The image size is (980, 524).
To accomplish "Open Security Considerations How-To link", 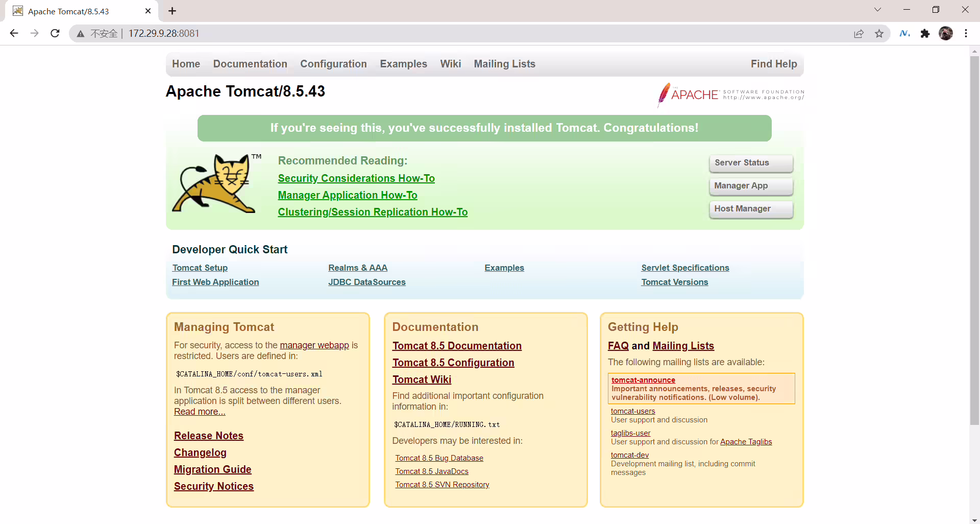I will 356,178.
